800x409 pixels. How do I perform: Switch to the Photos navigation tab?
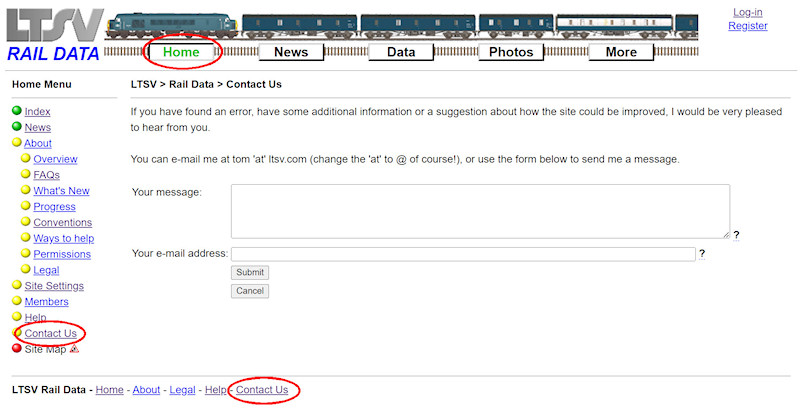click(511, 52)
